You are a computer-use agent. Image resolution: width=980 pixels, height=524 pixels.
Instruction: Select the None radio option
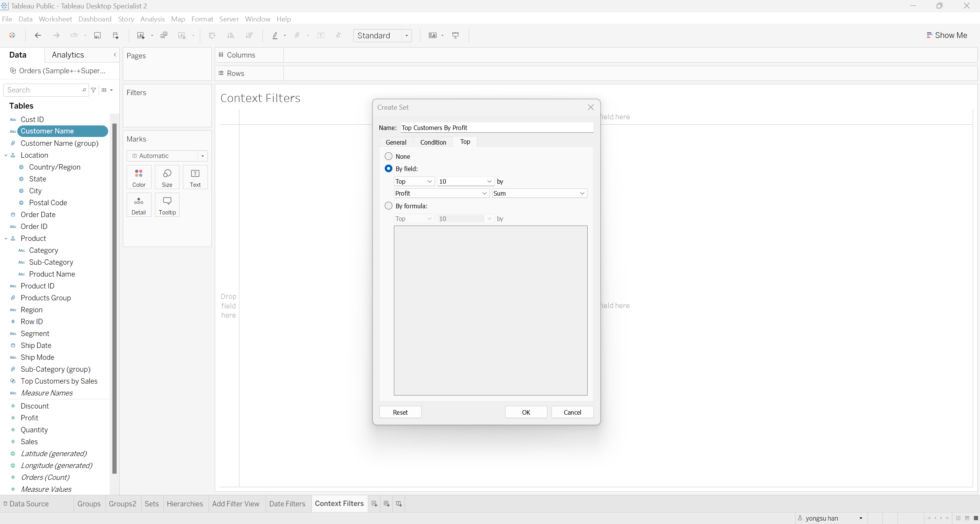click(x=389, y=157)
